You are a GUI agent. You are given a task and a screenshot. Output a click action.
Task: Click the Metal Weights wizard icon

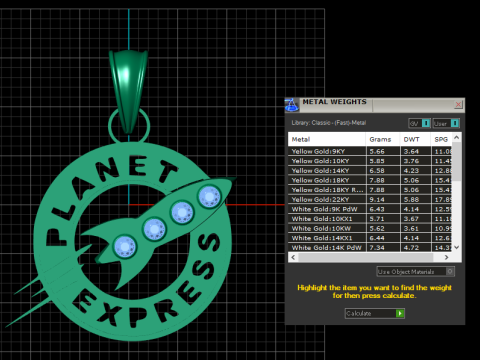point(291,105)
